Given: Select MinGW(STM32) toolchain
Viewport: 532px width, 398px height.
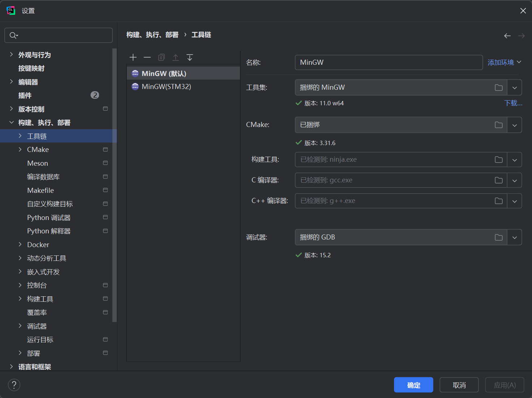Looking at the screenshot, I should click(183, 87).
